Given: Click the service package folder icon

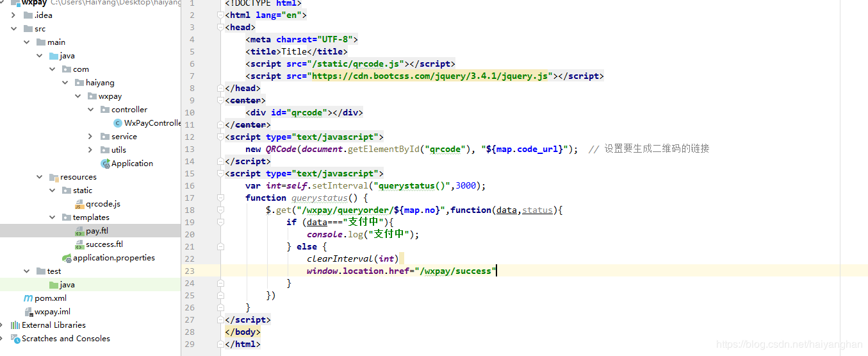Looking at the screenshot, I should click(x=105, y=137).
